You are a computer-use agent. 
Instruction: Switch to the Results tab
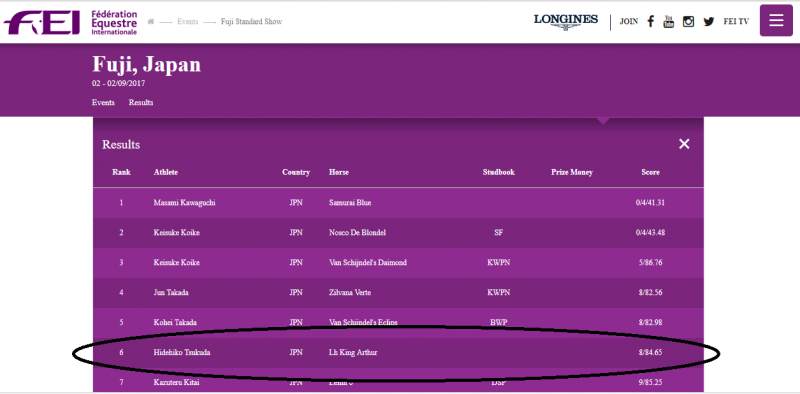pos(141,103)
